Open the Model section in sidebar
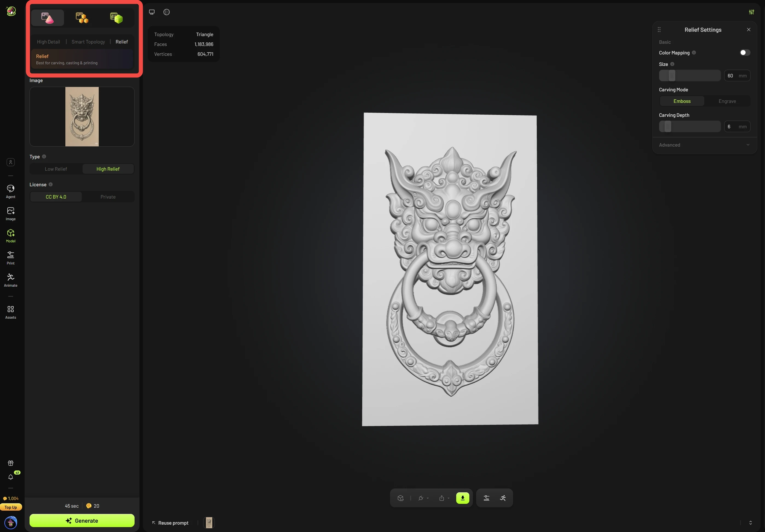Image resolution: width=765 pixels, height=532 pixels. pyautogui.click(x=11, y=236)
